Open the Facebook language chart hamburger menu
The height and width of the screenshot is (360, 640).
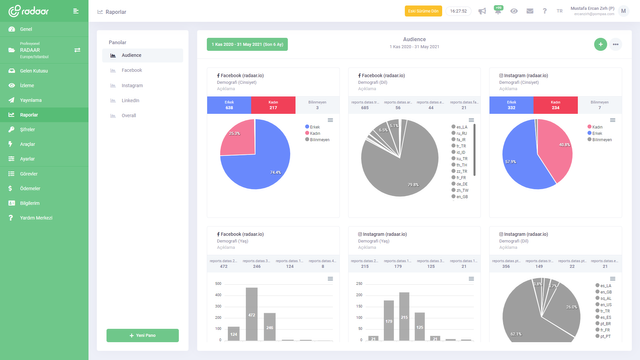point(471,120)
